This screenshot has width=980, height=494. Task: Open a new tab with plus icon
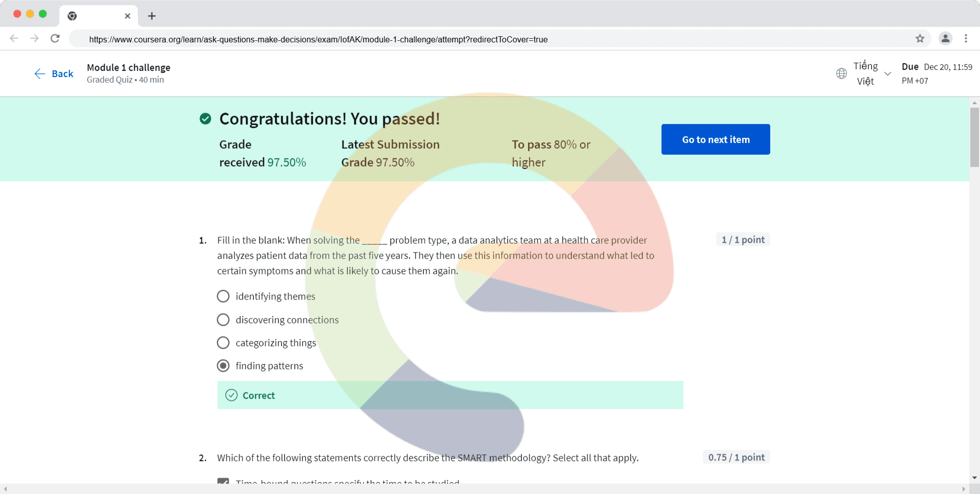pos(152,16)
